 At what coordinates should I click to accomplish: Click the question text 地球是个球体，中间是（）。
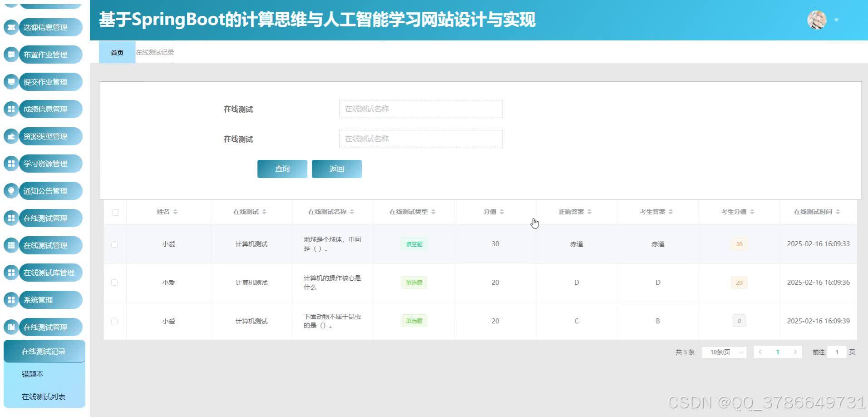pos(332,244)
